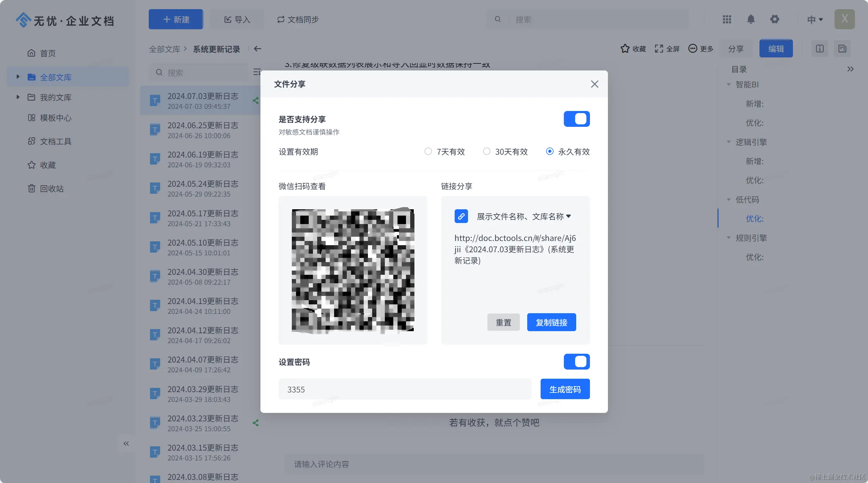Image resolution: width=868 pixels, height=483 pixels.
Task: Disable the set password switch
Action: [x=577, y=362]
